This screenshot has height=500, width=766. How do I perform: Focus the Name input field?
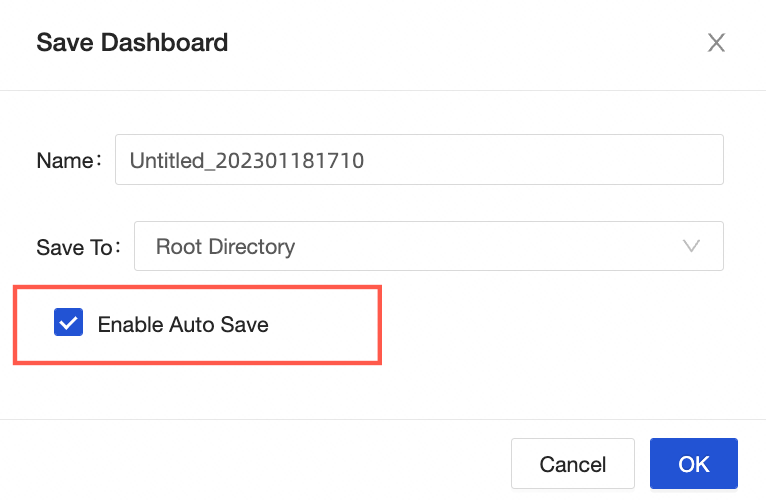click(x=418, y=160)
